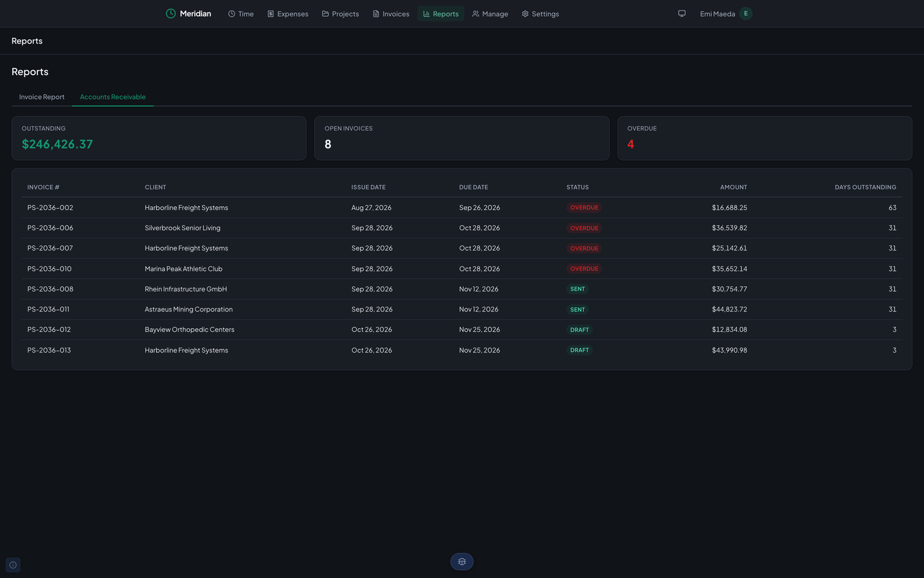Screen dimensions: 924x578
Task: Click the SENT badge for PS-2036-008
Action: coord(577,289)
